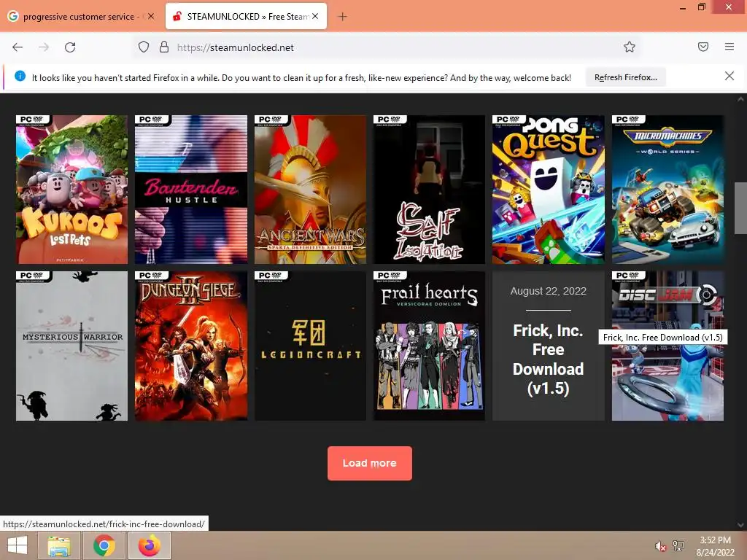Open the Mysterious Warrior game cover
The width and height of the screenshot is (747, 560).
(72, 346)
